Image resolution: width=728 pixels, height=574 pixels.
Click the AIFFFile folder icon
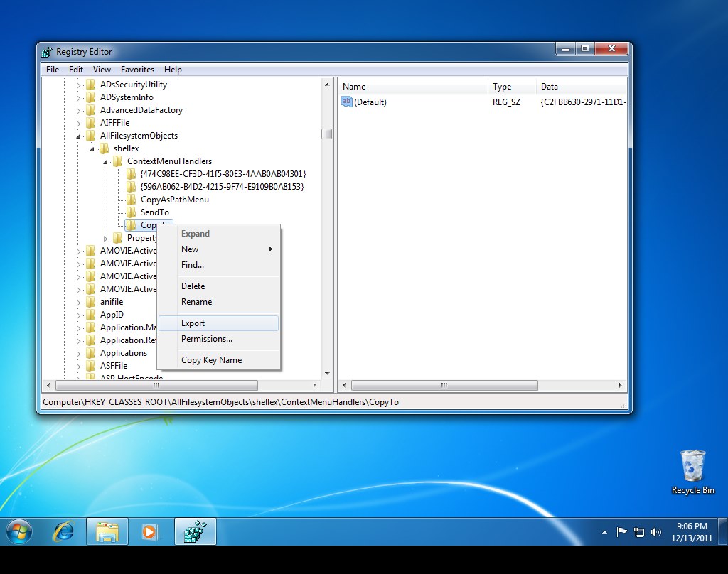click(91, 123)
